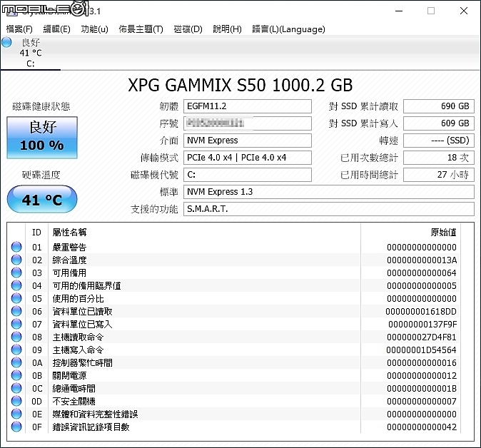
Task: Click raw value 000000027D4F81
Action: [422, 337]
